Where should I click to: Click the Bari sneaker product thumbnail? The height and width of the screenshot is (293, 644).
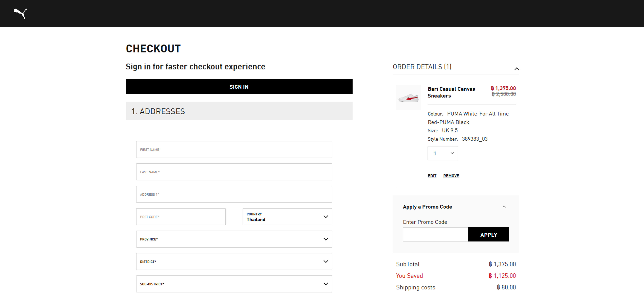point(408,98)
